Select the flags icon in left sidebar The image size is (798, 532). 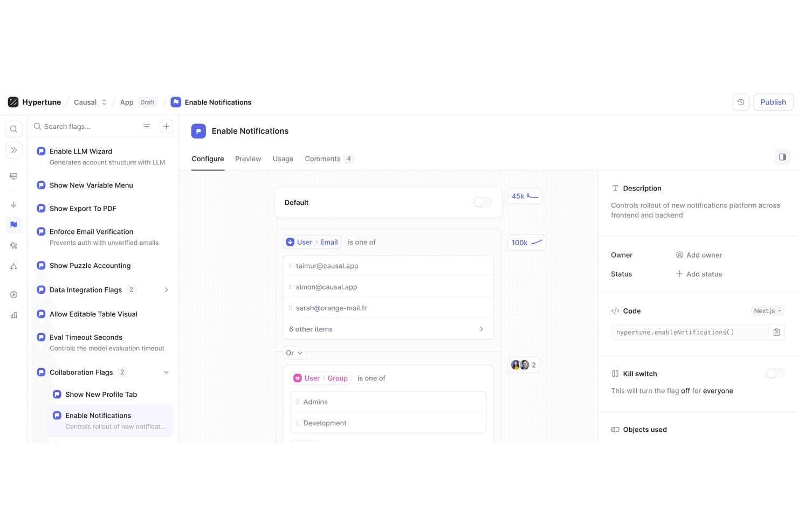click(13, 225)
